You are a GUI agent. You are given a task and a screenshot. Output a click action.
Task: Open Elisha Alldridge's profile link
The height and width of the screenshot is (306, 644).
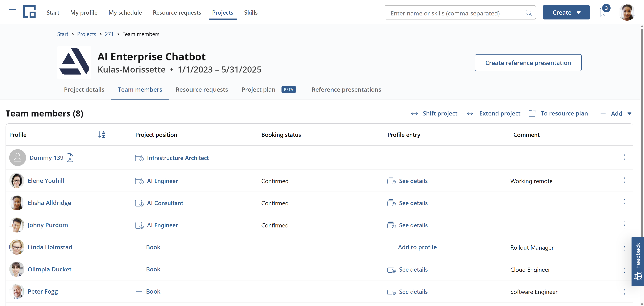point(49,203)
